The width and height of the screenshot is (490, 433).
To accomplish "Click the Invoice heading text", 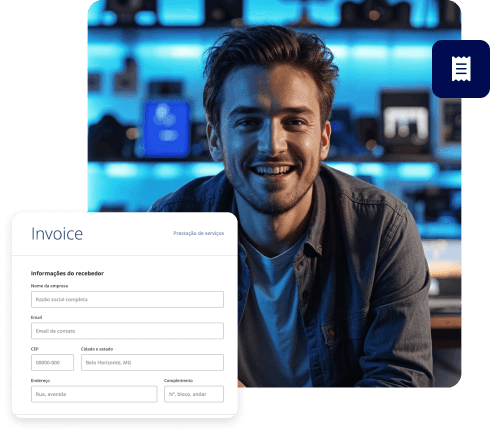I will (57, 234).
